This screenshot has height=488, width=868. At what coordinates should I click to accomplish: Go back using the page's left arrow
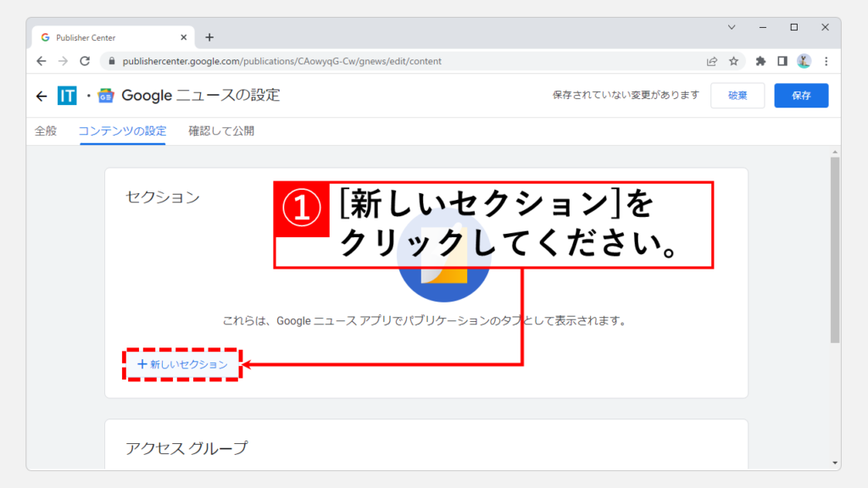pos(42,96)
